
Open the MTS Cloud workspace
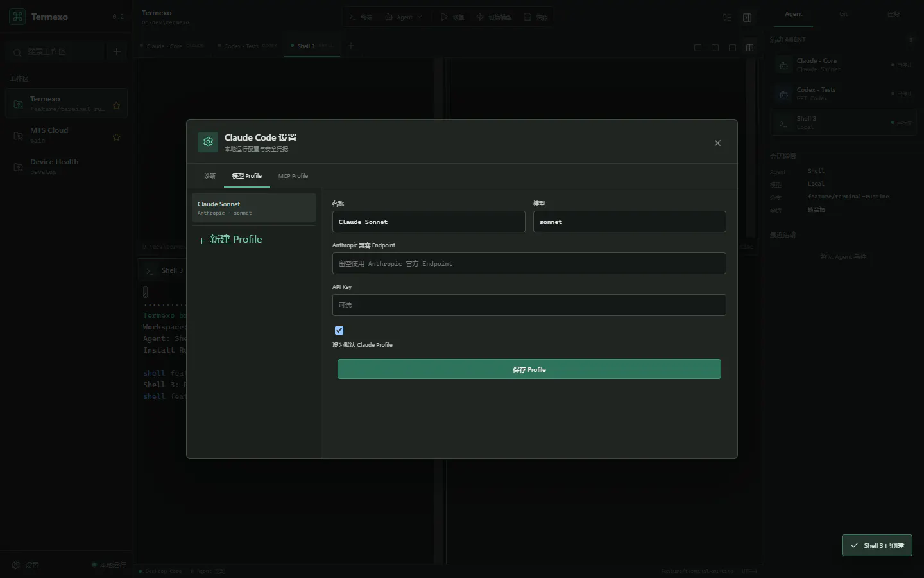point(67,135)
